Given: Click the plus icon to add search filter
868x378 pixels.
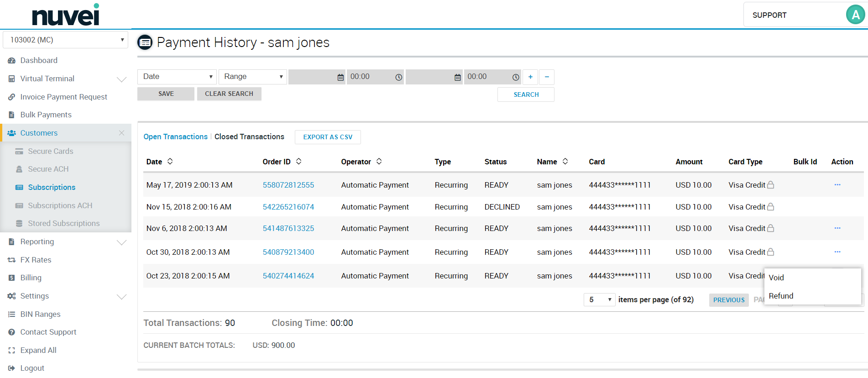Looking at the screenshot, I should [530, 77].
